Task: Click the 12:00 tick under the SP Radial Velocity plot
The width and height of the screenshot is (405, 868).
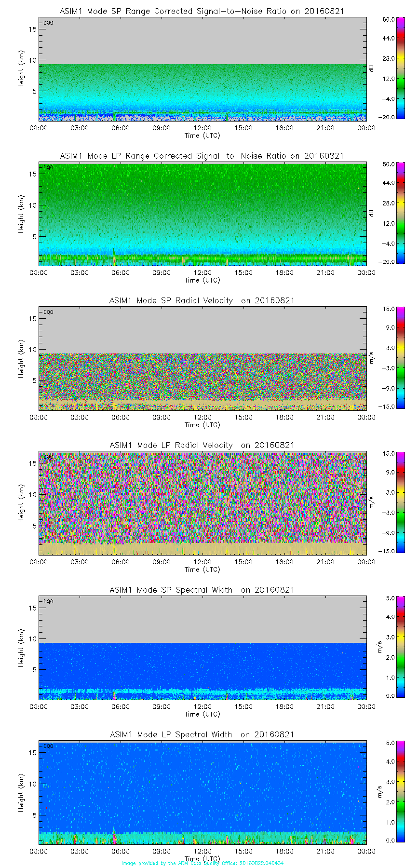Action: pos(202,417)
